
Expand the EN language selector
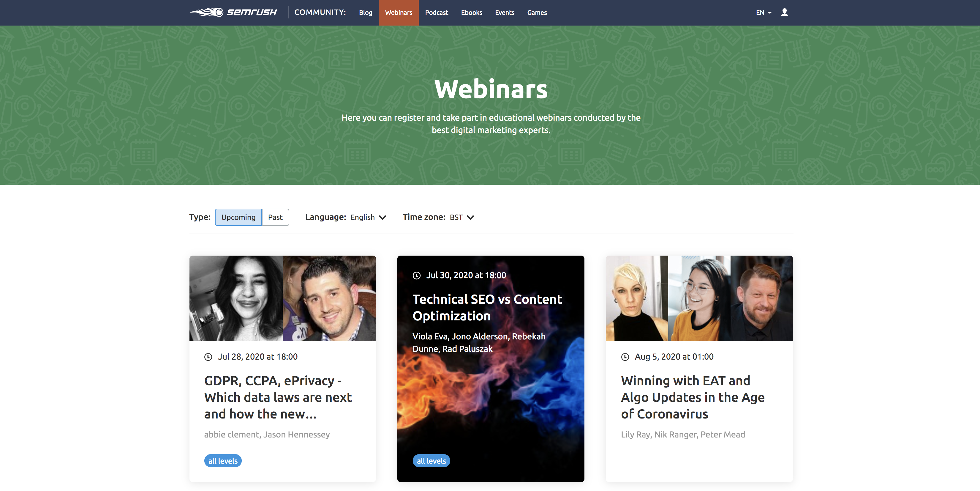click(x=762, y=12)
